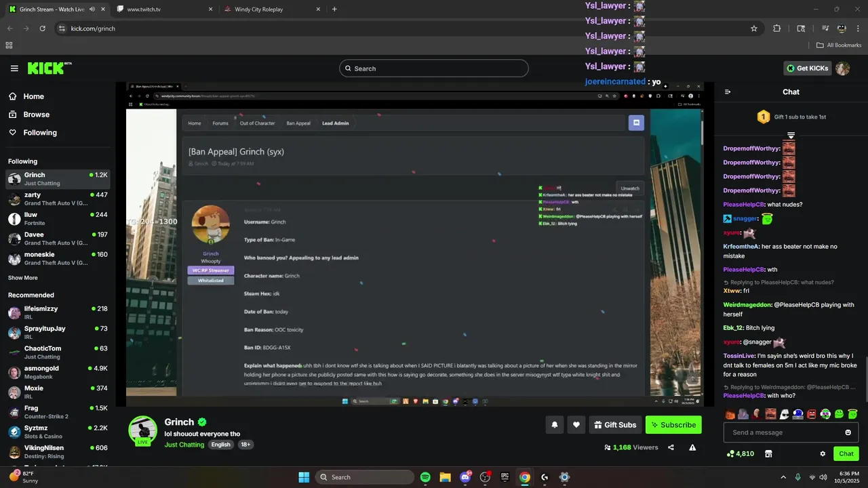The image size is (868, 488).
Task: Click the report warning triangle icon
Action: pos(692,447)
